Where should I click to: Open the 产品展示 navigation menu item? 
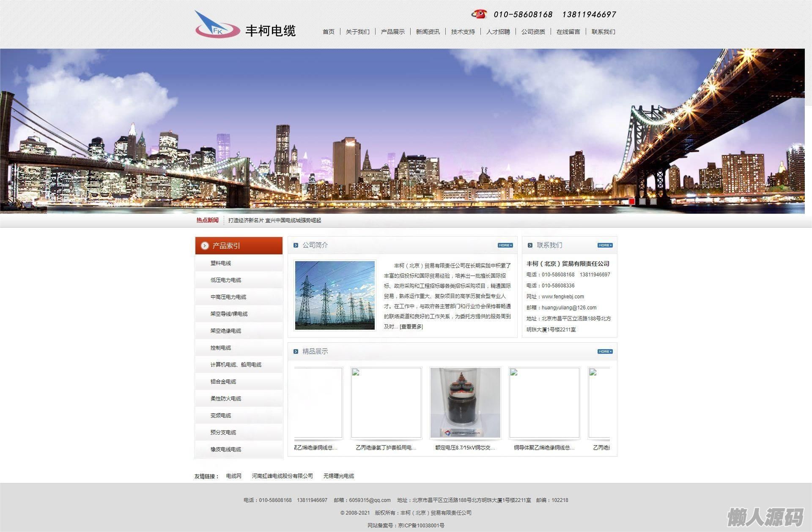[x=392, y=32]
